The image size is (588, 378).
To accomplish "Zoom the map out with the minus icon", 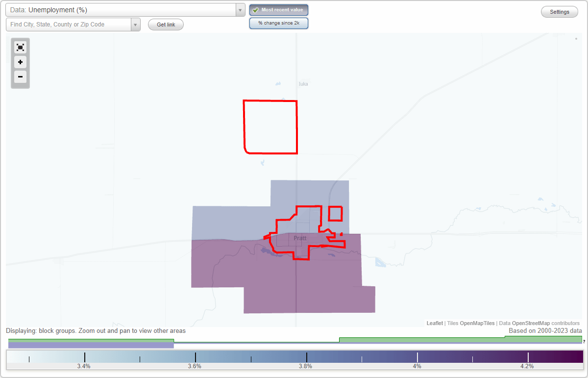I will click(x=20, y=77).
